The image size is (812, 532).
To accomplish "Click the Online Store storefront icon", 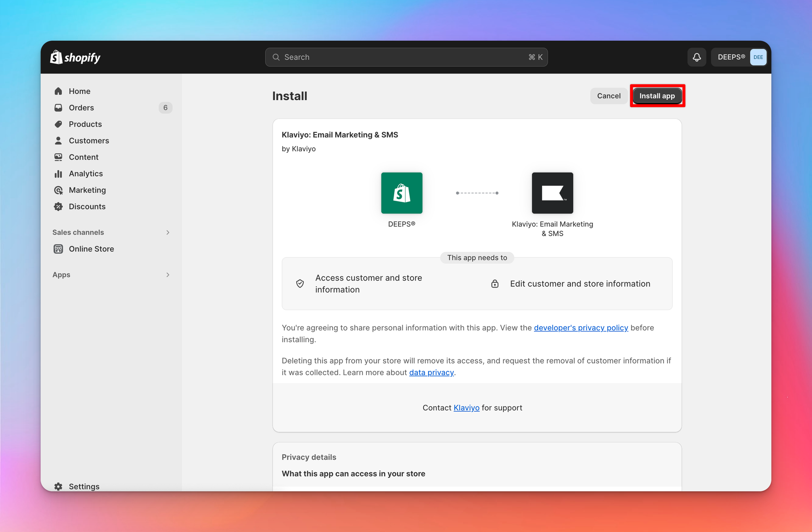I will [x=58, y=249].
